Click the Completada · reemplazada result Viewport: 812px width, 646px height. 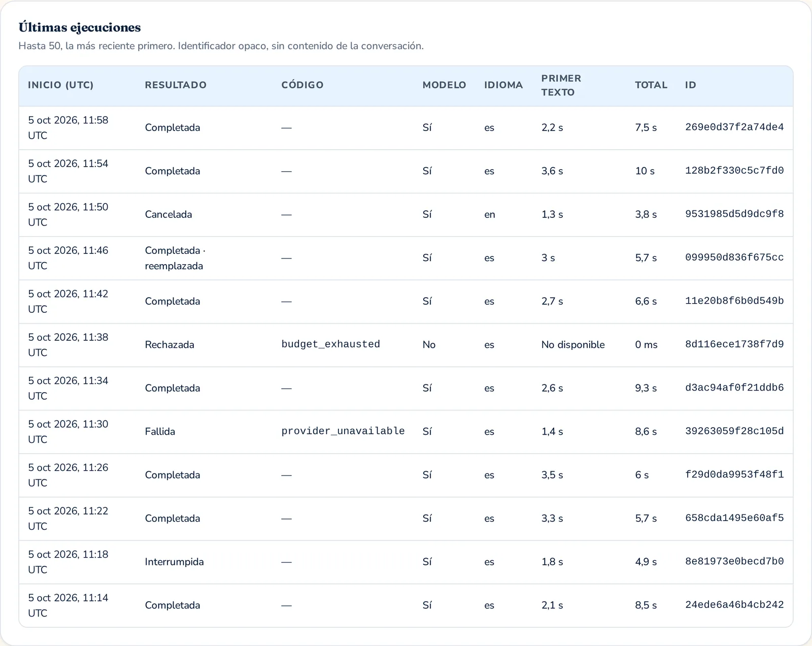tap(175, 258)
